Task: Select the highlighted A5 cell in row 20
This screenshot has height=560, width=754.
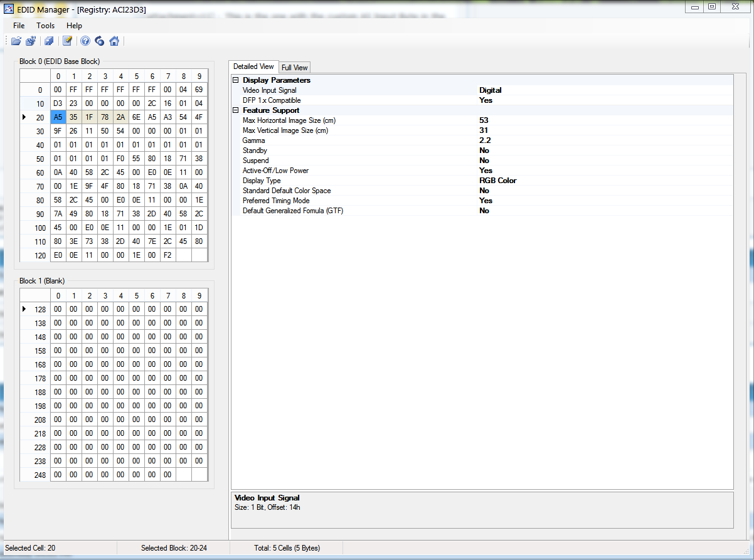Action: [x=58, y=117]
